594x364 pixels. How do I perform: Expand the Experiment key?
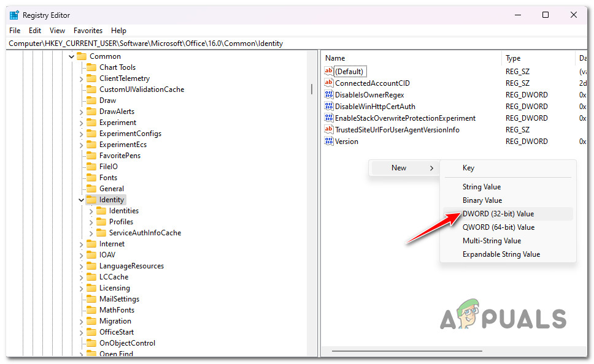(81, 123)
